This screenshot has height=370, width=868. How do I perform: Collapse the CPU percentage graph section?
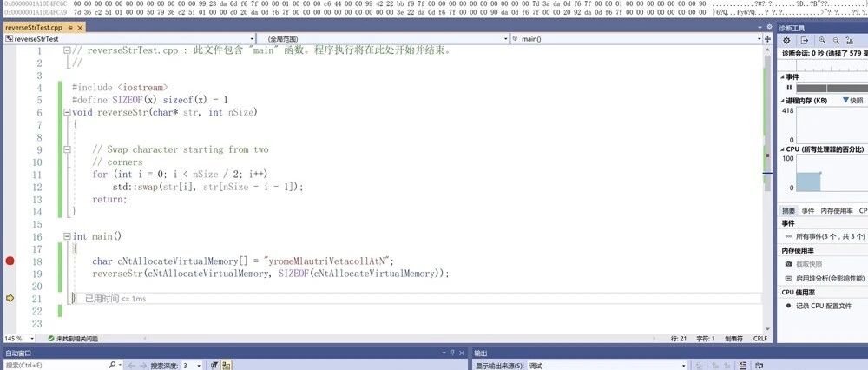click(783, 149)
